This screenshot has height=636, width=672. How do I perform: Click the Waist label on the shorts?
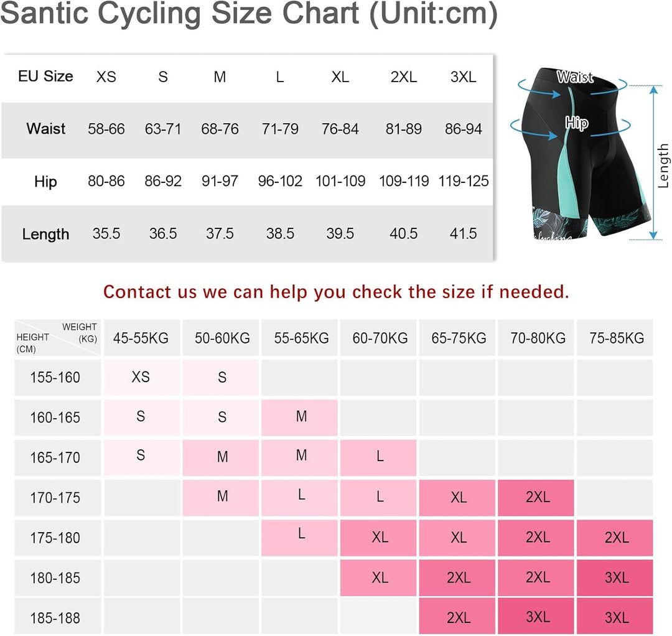point(574,78)
